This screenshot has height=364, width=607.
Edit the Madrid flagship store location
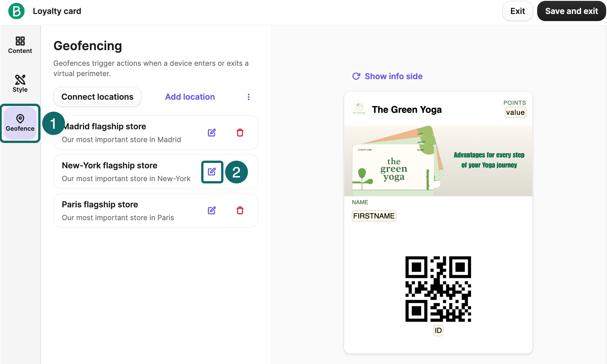tap(212, 133)
